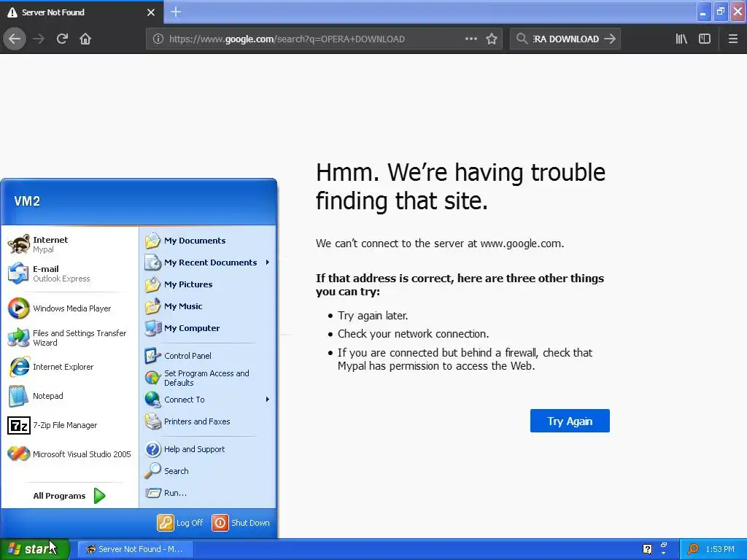Viewport: 747px width, 560px height.
Task: Launch Internet Explorer from Start menu
Action: pyautogui.click(x=69, y=367)
